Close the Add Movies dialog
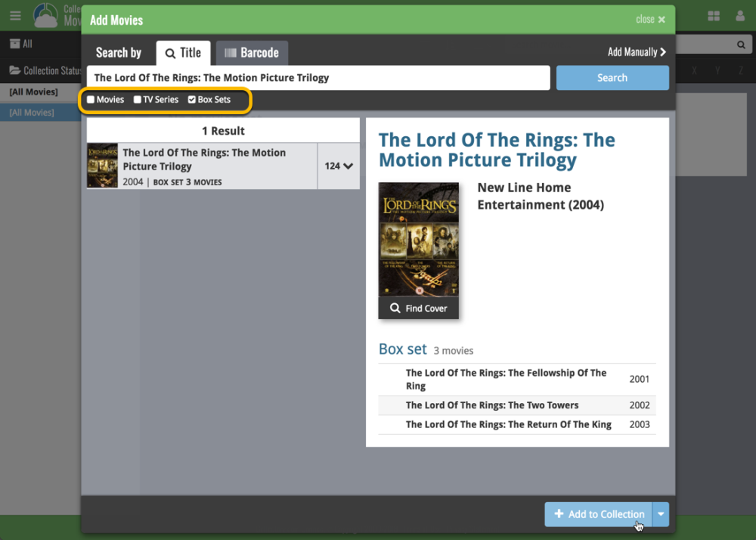 pyautogui.click(x=650, y=20)
